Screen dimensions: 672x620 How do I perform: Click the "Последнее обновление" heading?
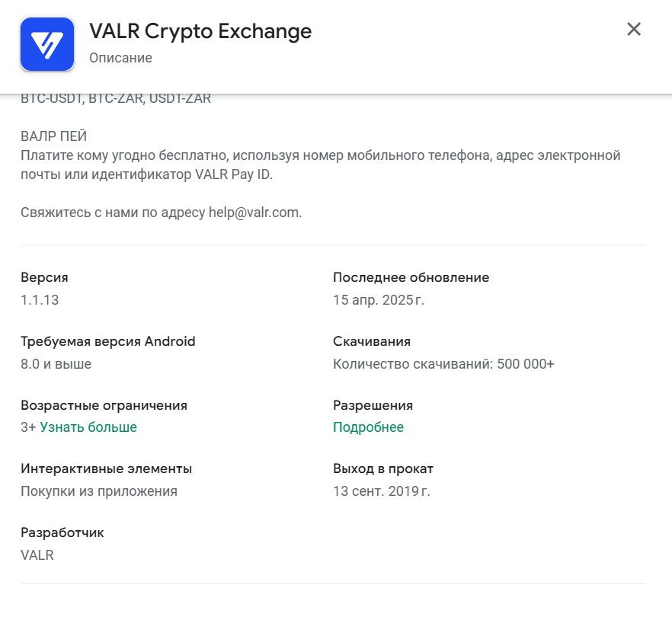(411, 277)
